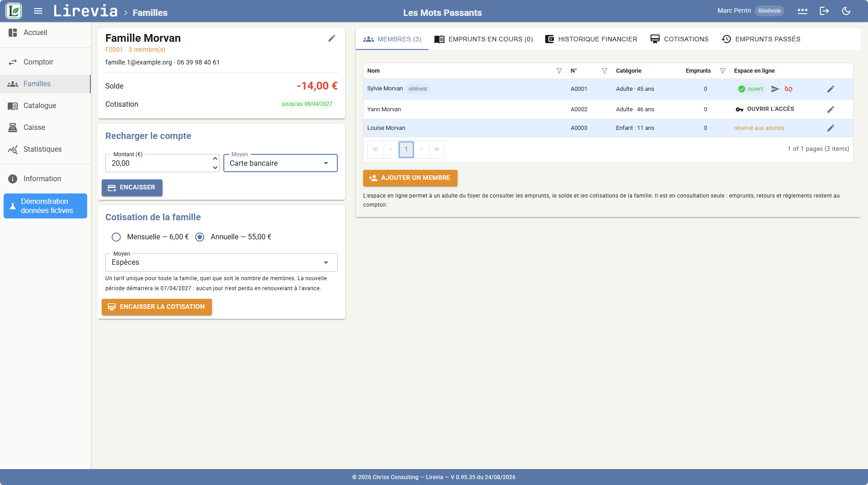This screenshot has height=485, width=868.
Task: Switch to dark mode with moon icon
Action: pyautogui.click(x=846, y=11)
